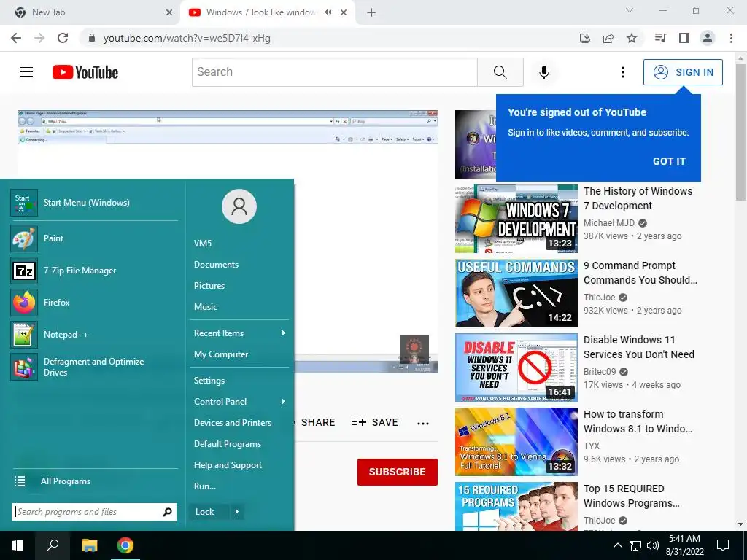Screen dimensions: 747x560
Task: Show hidden tray icons chevron
Action: click(617, 545)
